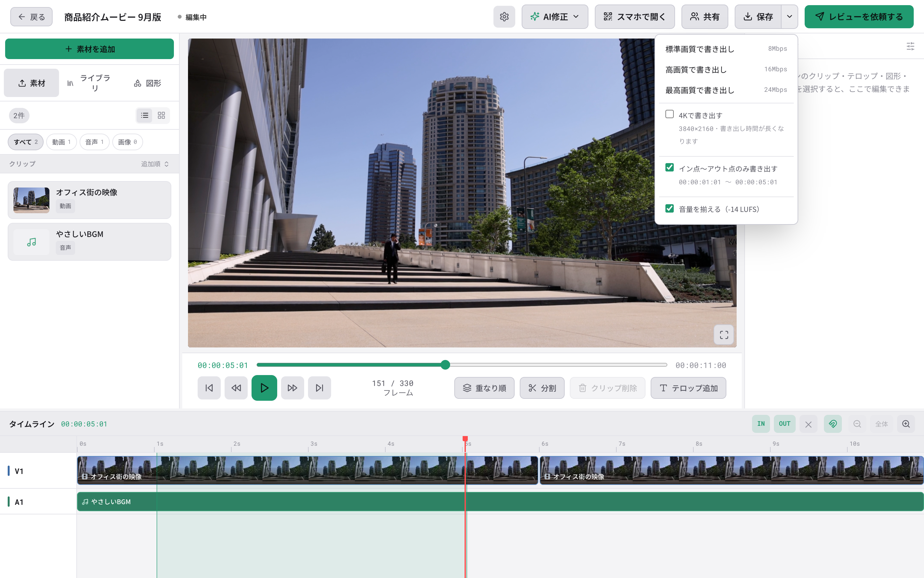924x578 pixels.
Task: Choose 標準画質で書き出し option
Action: pos(726,49)
